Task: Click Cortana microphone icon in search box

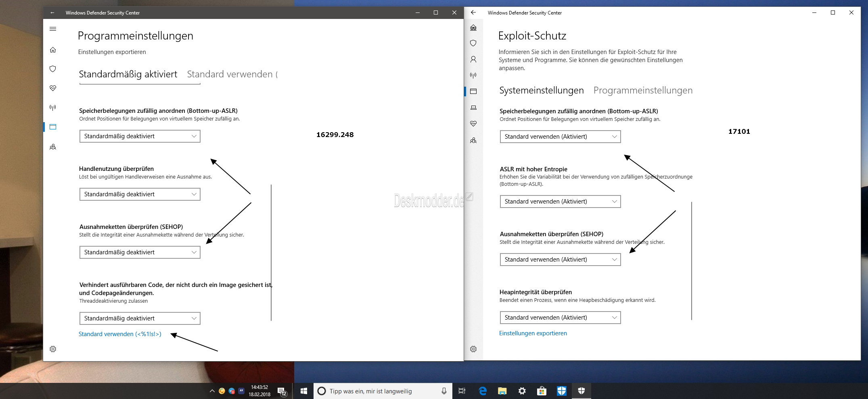Action: 444,391
